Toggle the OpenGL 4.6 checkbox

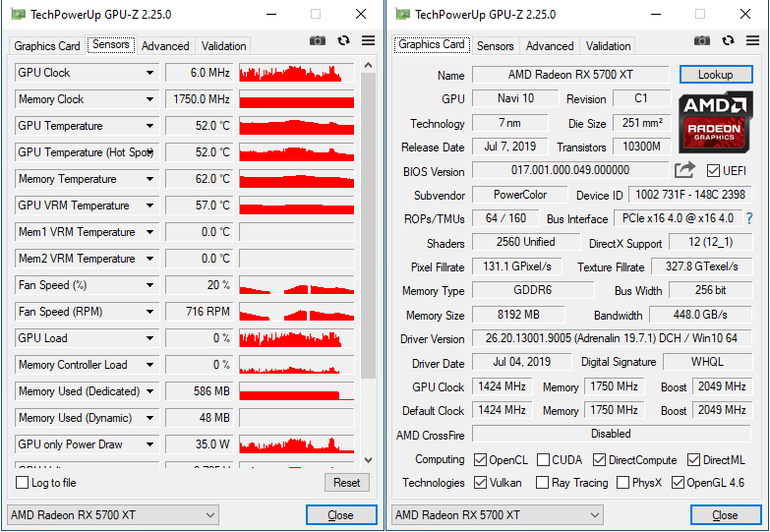[x=678, y=483]
